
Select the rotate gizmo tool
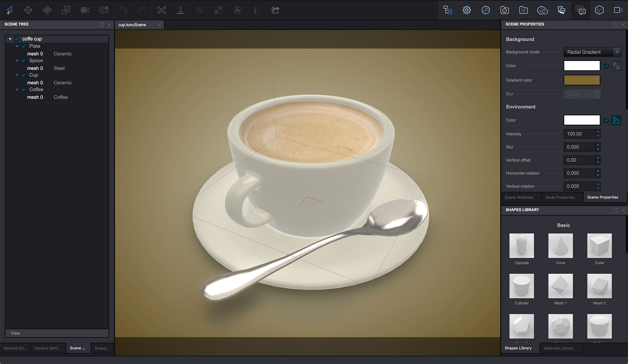47,10
